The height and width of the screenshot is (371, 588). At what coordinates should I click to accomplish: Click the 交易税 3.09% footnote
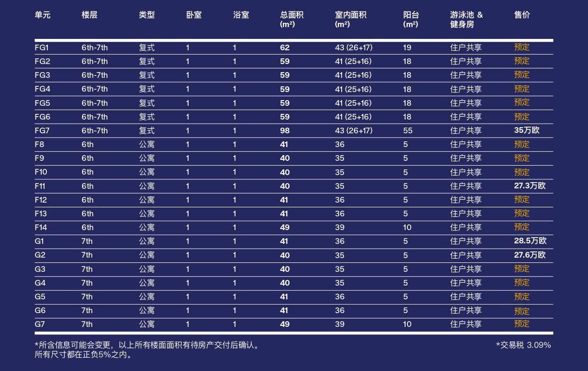click(523, 345)
